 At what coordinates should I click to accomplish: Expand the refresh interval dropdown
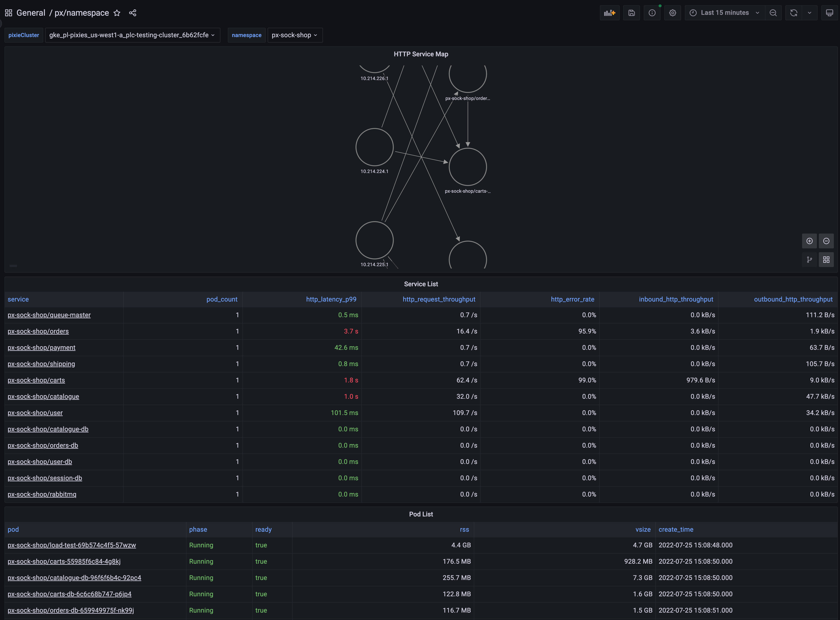pos(809,13)
